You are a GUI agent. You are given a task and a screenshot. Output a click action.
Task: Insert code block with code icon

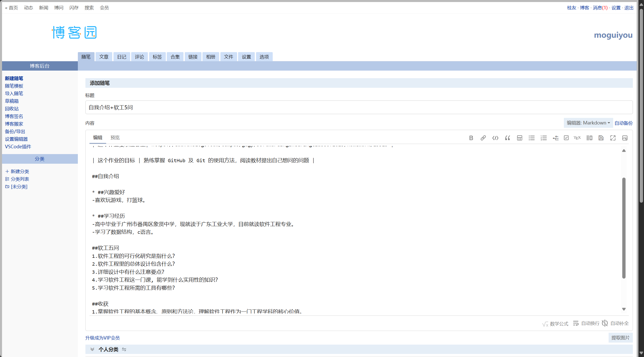click(495, 138)
